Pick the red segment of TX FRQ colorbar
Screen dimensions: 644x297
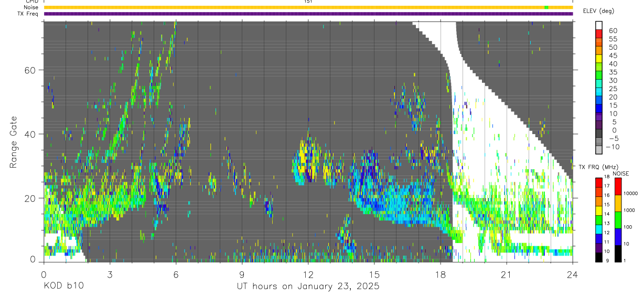point(599,182)
